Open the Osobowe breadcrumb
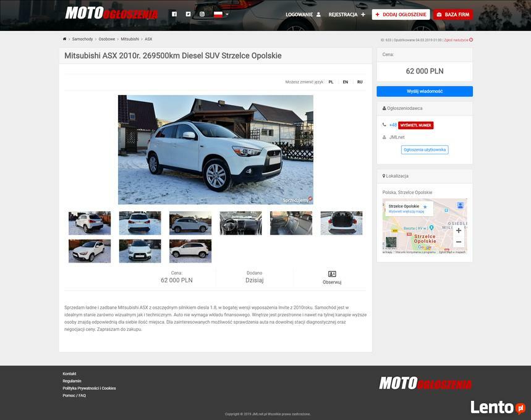The image size is (531, 420). click(x=107, y=40)
